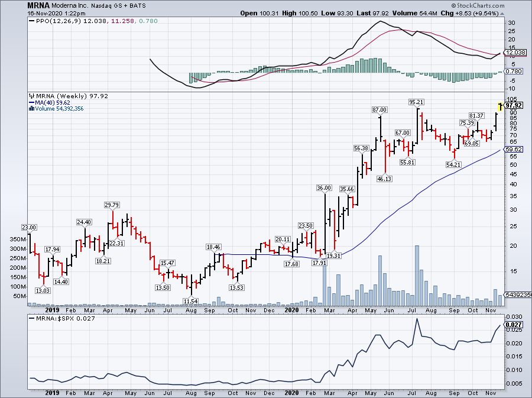
Task: Click the 16-Nov-2020 1:22pm timestamp
Action: [57, 14]
